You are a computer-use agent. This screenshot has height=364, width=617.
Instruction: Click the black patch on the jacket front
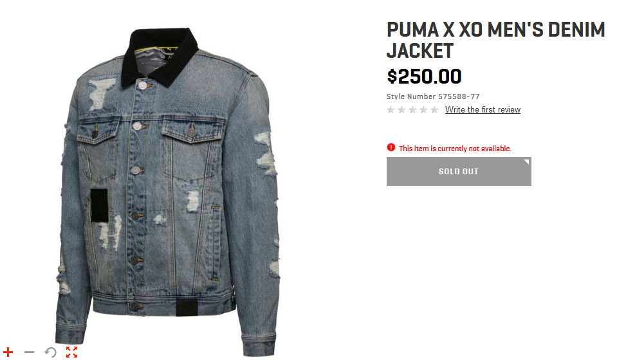(100, 205)
